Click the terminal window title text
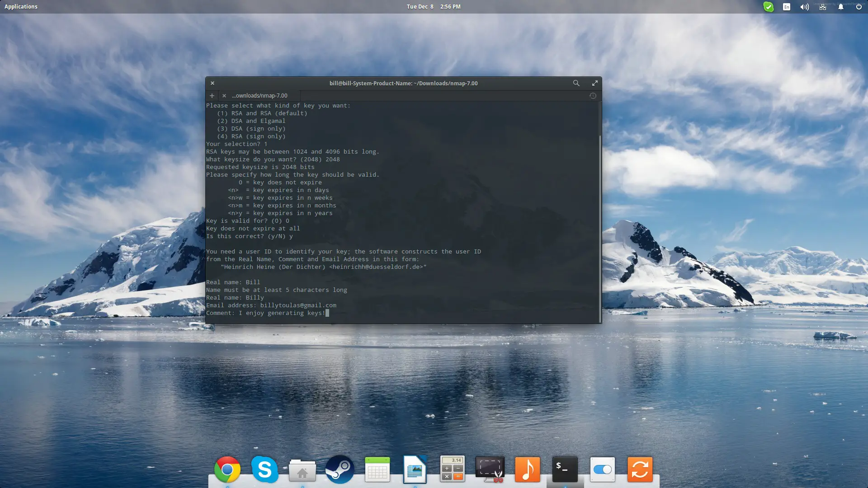The image size is (868, 488). click(x=403, y=83)
